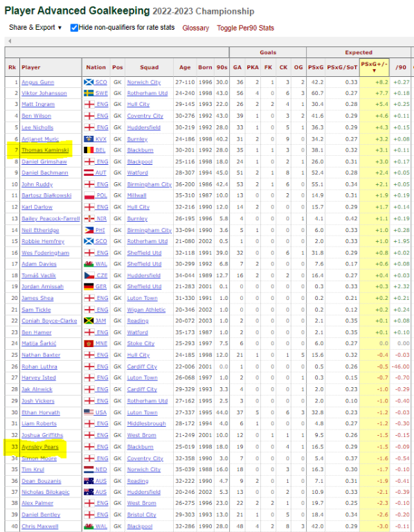Click the Belgium flag next to Thomas Kaminski
The width and height of the screenshot is (414, 532).
click(89, 150)
